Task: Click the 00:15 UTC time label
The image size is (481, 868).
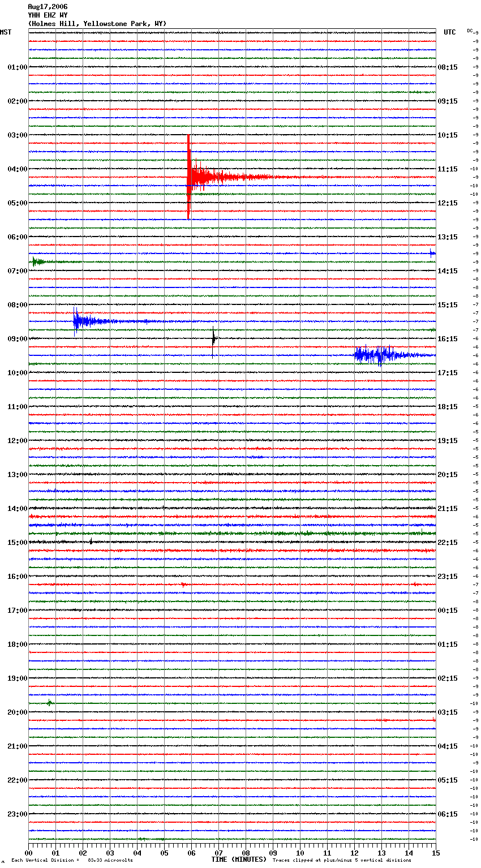Action: (448, 611)
